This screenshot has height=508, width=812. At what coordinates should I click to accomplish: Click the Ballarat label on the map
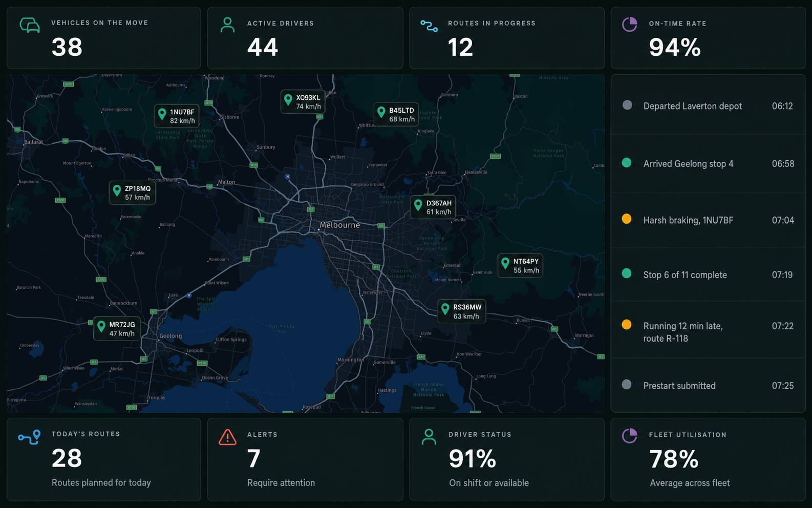click(x=34, y=142)
